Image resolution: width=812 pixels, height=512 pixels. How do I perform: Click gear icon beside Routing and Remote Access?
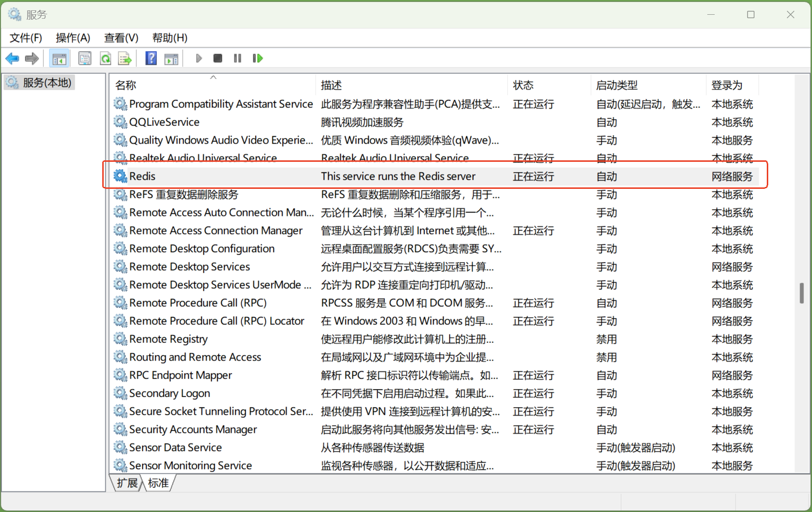click(120, 357)
